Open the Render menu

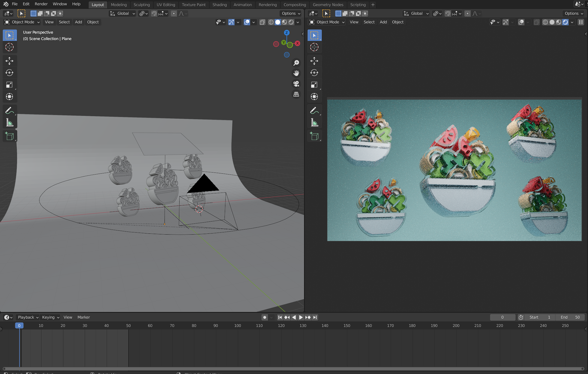tap(41, 4)
